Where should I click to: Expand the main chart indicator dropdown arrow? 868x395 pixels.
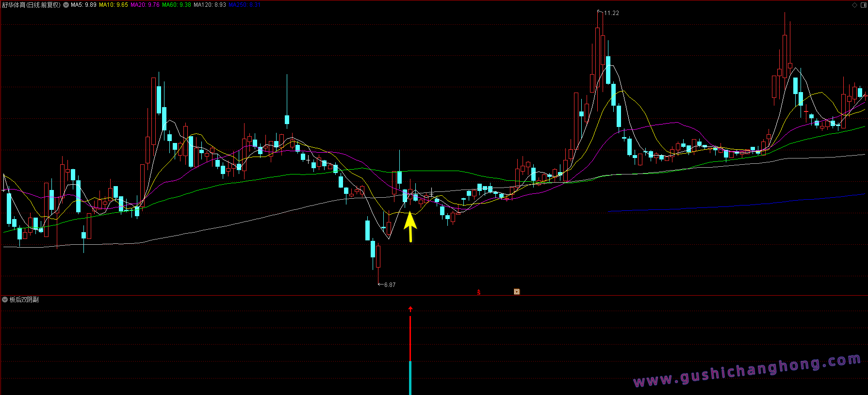click(66, 5)
